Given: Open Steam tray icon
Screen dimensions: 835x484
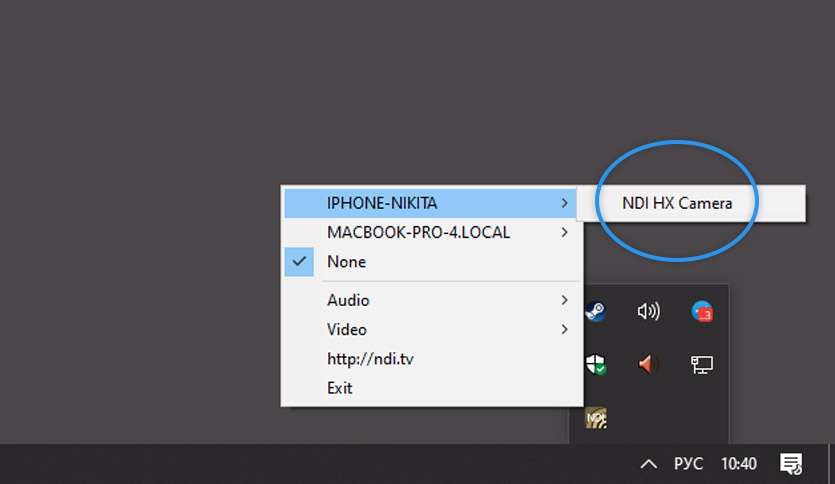Looking at the screenshot, I should click(595, 311).
